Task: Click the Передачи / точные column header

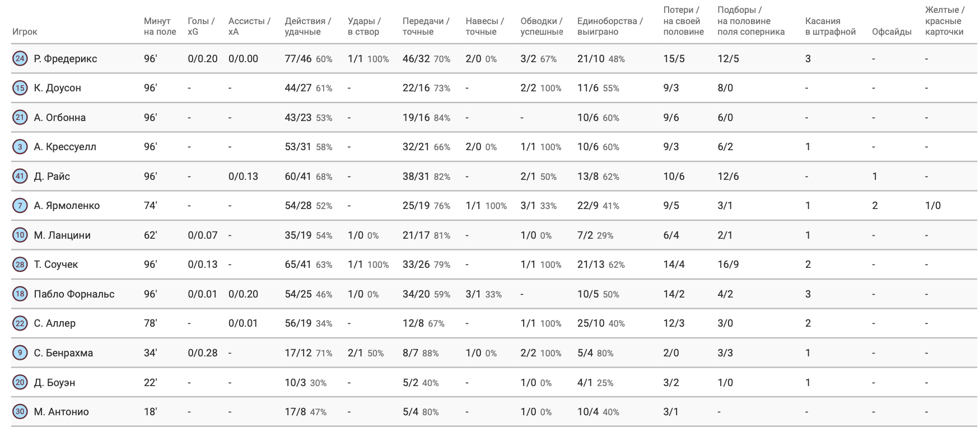Action: coord(426,26)
